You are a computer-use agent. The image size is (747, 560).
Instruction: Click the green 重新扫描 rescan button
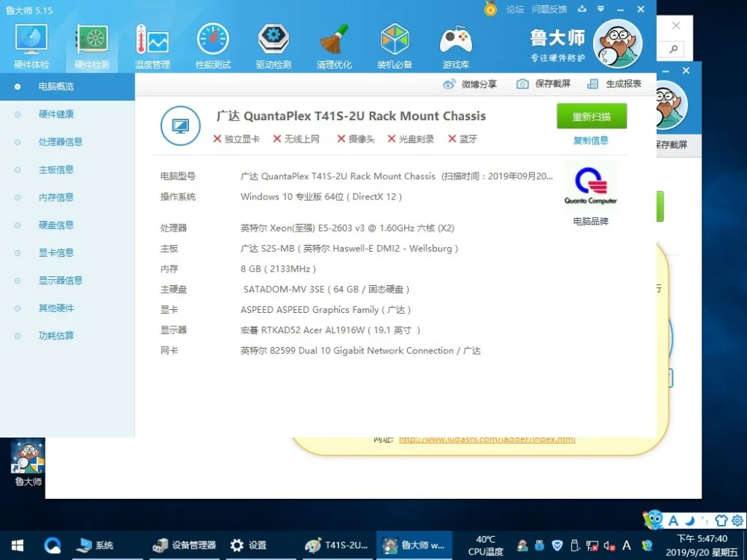(x=592, y=116)
